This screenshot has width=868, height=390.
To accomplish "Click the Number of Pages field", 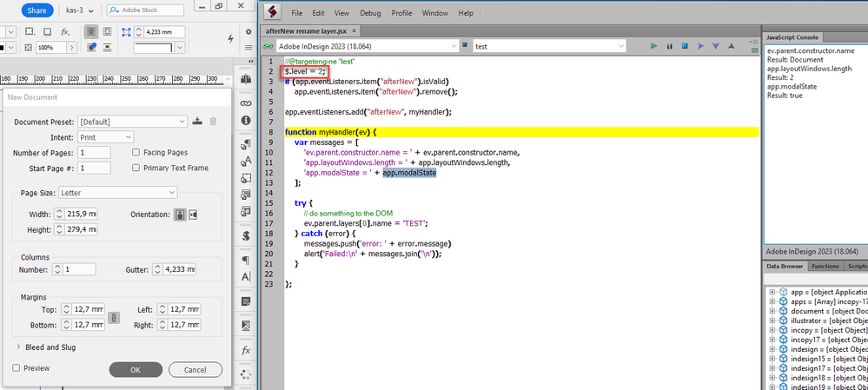I will pyautogui.click(x=94, y=152).
